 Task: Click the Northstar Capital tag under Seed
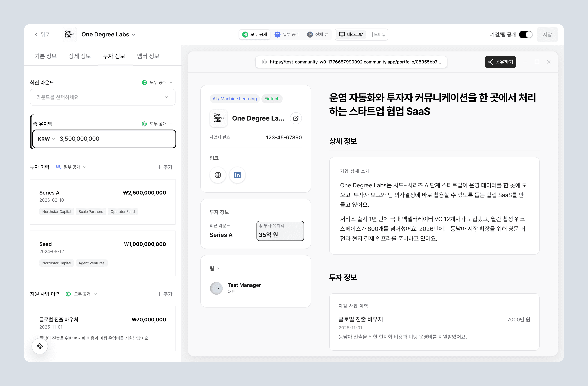pos(57,263)
